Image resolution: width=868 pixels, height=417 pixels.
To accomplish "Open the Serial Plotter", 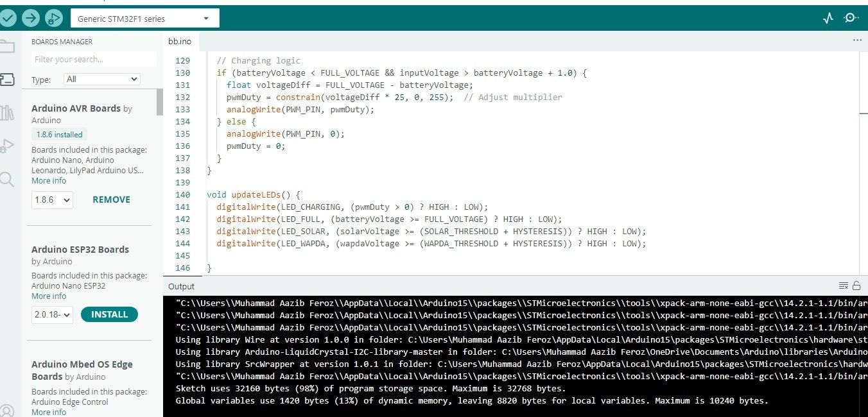I will [828, 18].
